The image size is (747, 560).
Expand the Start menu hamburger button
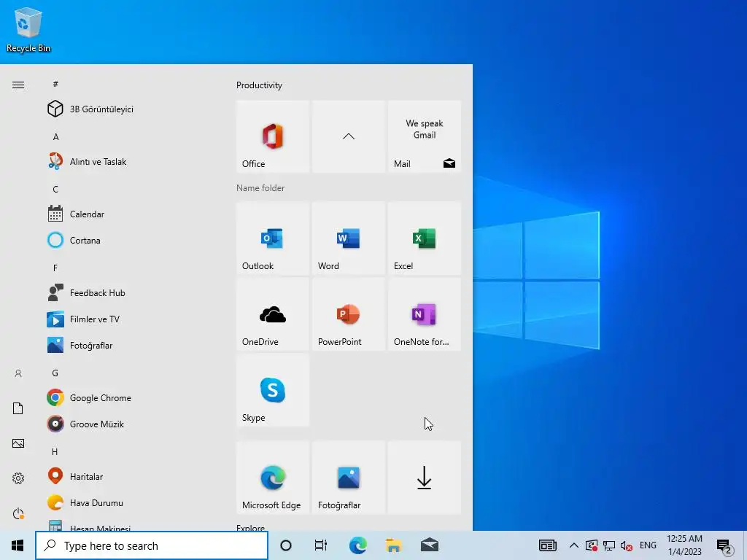[x=18, y=85]
